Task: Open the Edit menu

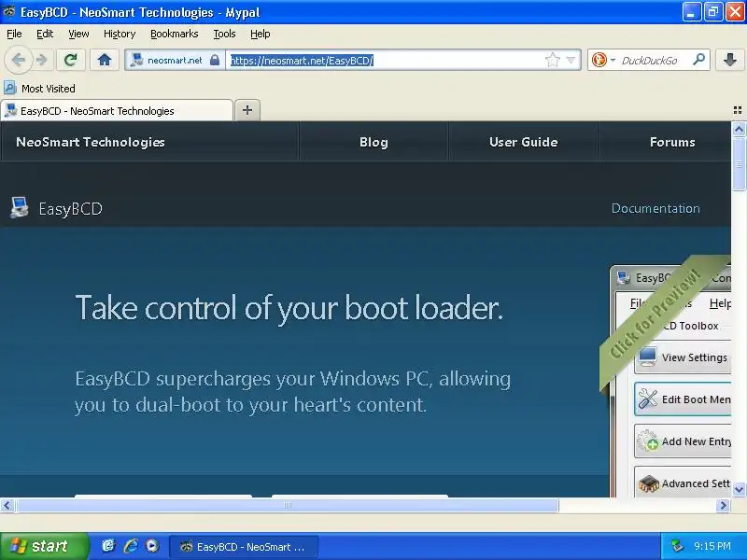Action: (x=45, y=34)
